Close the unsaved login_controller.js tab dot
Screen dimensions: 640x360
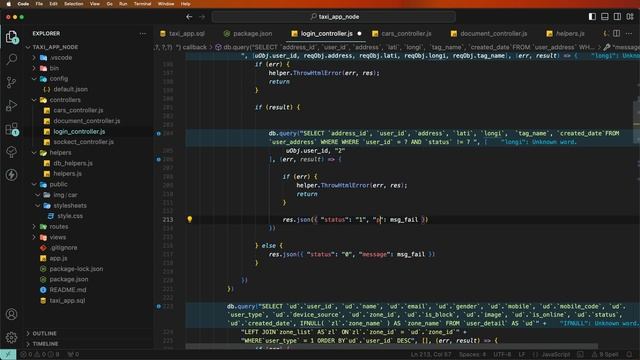click(359, 33)
